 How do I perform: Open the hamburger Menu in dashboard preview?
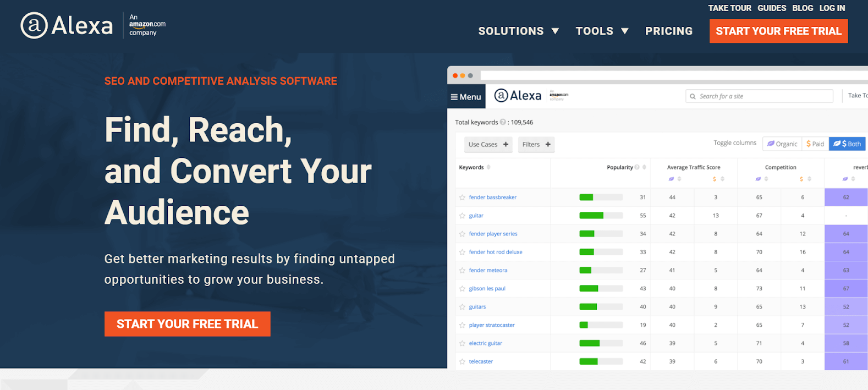tap(466, 97)
